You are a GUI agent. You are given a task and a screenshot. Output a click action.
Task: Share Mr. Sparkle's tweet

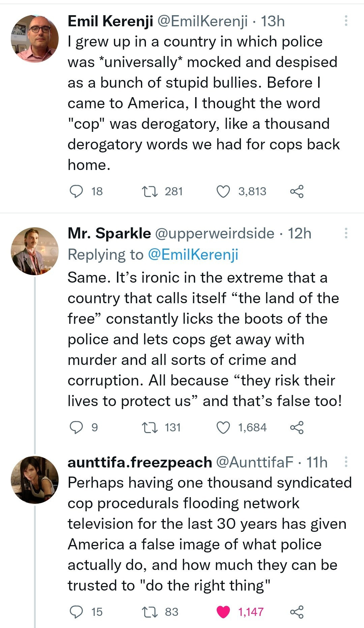[x=297, y=428]
